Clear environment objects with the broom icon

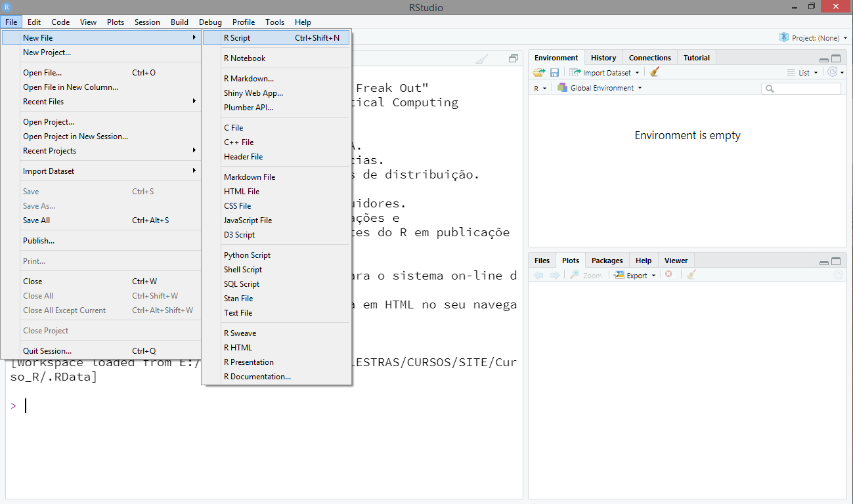pyautogui.click(x=654, y=73)
